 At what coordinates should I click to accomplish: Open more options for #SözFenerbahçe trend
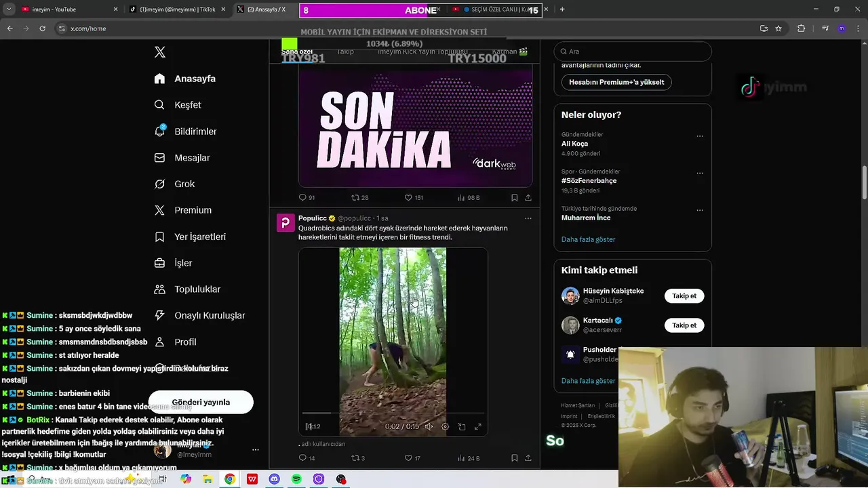(x=700, y=173)
